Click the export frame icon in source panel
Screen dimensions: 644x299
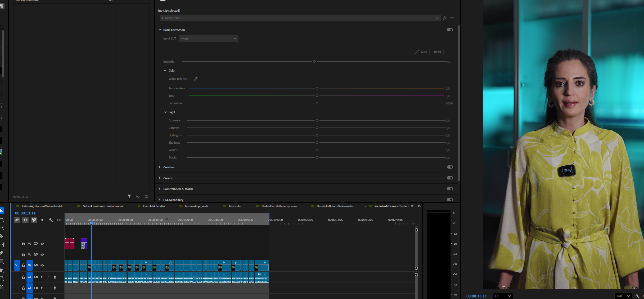146,196
